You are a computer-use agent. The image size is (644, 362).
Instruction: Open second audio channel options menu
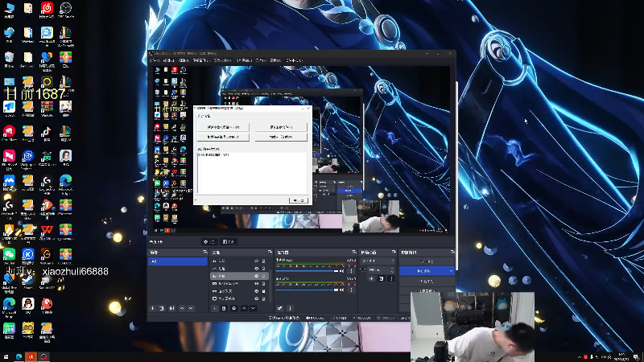(351, 290)
